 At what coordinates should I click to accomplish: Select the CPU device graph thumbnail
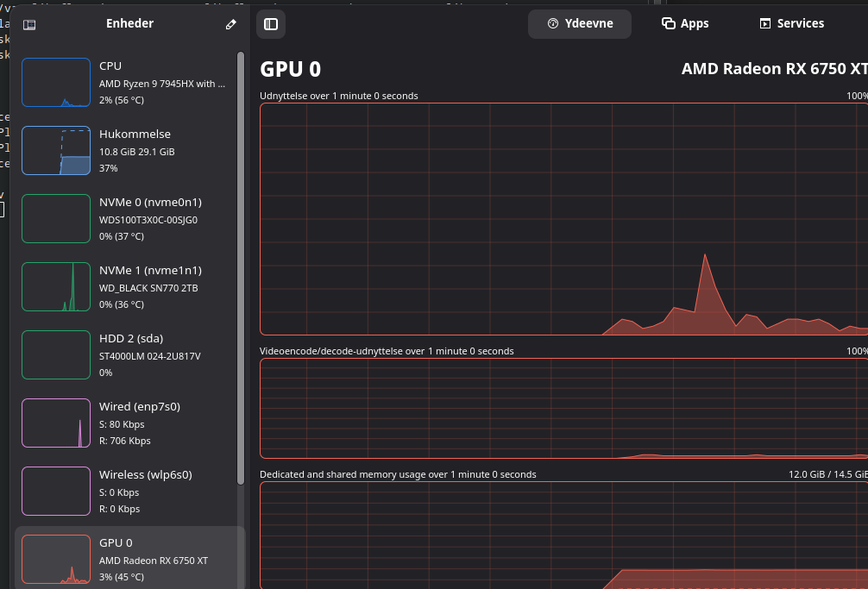56,83
